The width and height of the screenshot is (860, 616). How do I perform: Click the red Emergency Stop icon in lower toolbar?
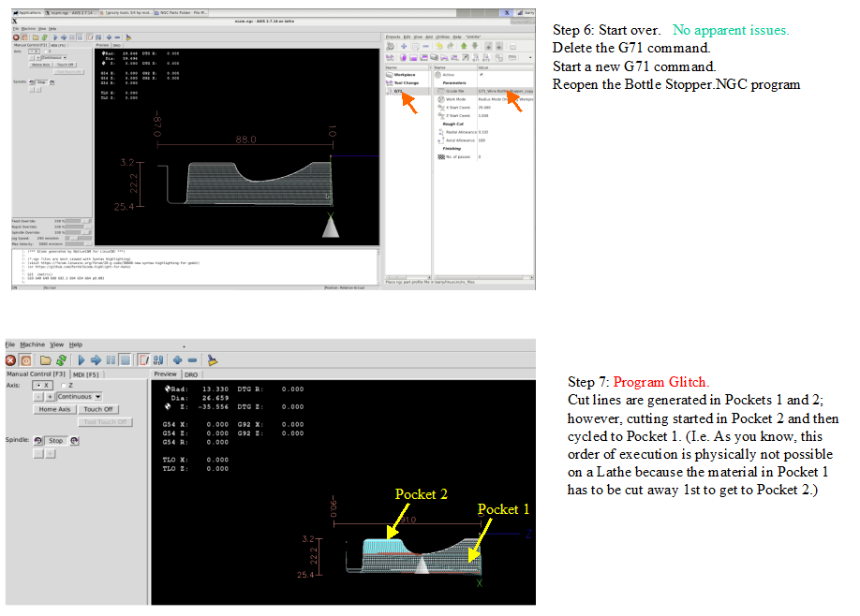pos(11,359)
